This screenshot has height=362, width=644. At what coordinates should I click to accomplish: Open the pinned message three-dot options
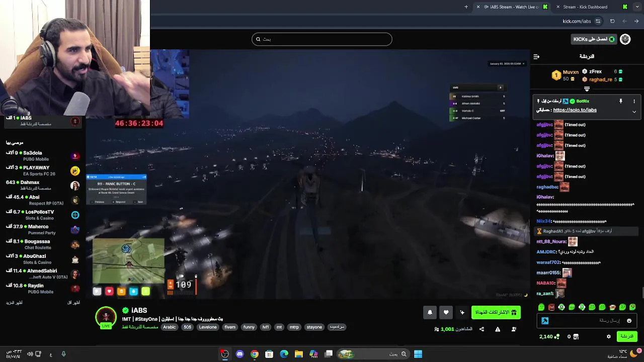[x=634, y=101]
